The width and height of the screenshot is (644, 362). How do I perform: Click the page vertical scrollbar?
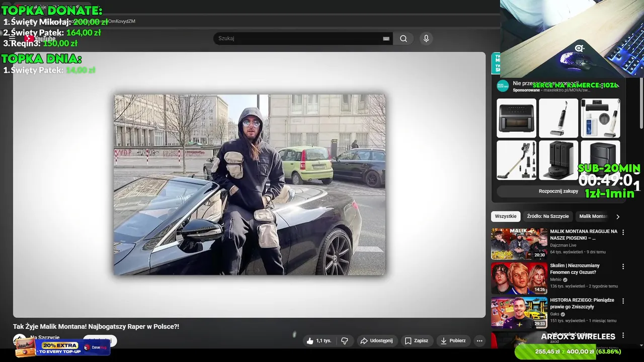(640, 103)
